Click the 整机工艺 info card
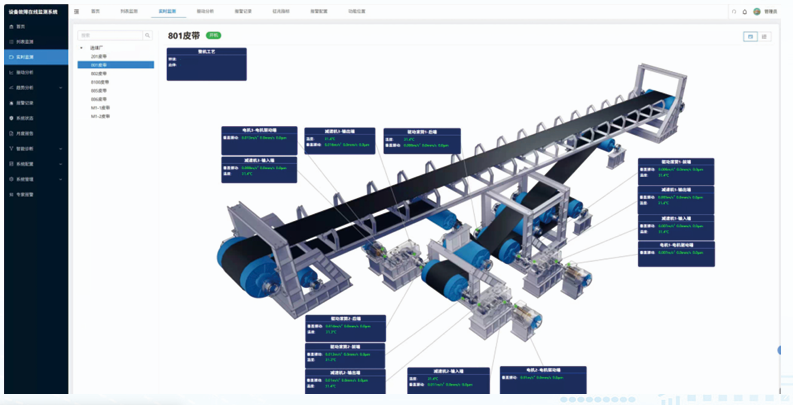 coord(206,64)
